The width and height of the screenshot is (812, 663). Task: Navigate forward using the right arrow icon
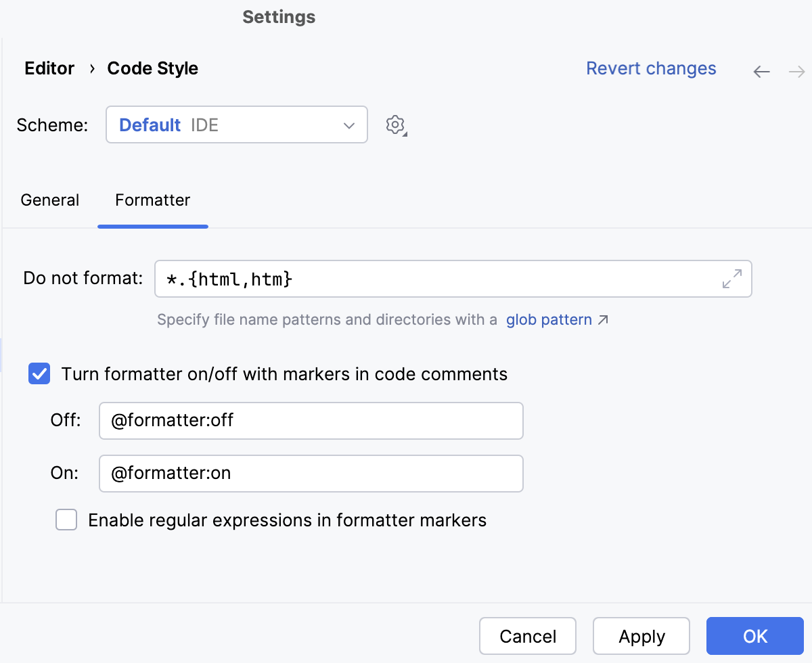click(x=796, y=71)
